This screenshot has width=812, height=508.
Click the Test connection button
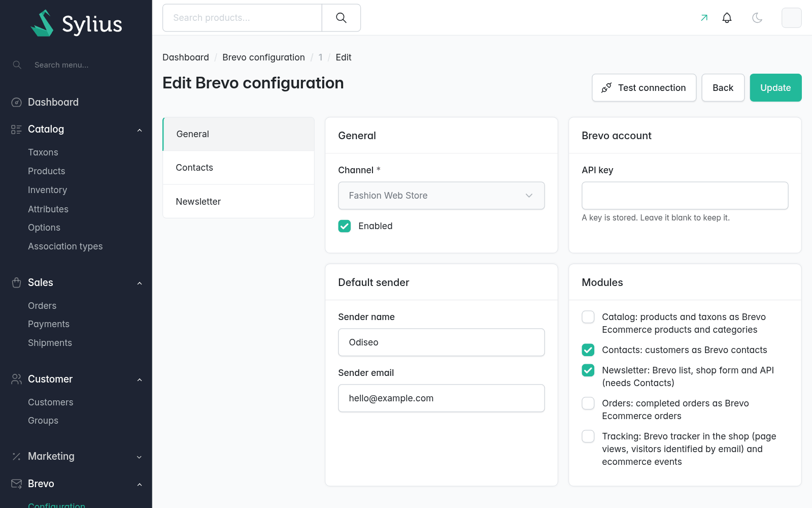click(644, 87)
